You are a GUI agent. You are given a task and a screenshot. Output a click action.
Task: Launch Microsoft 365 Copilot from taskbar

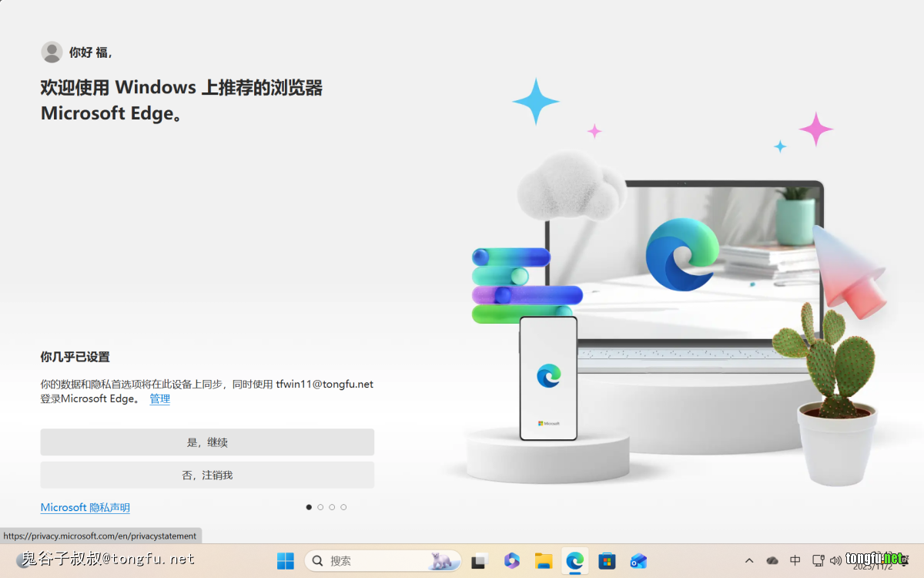512,560
